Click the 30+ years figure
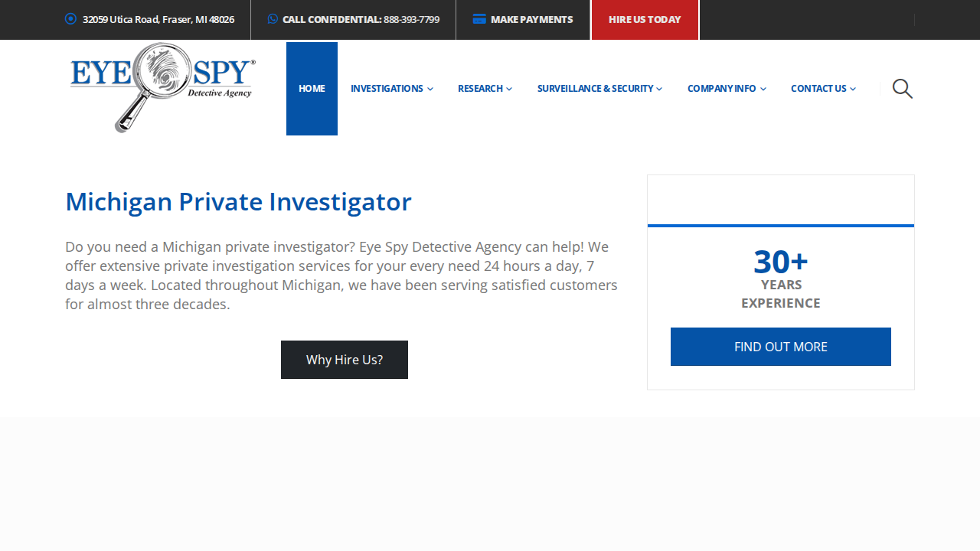This screenshot has height=551, width=980. (781, 262)
